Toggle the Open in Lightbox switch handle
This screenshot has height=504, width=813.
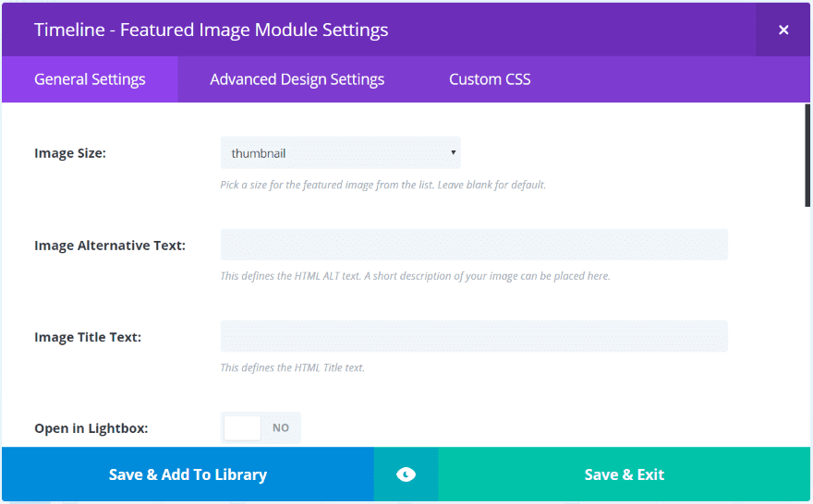(x=243, y=428)
